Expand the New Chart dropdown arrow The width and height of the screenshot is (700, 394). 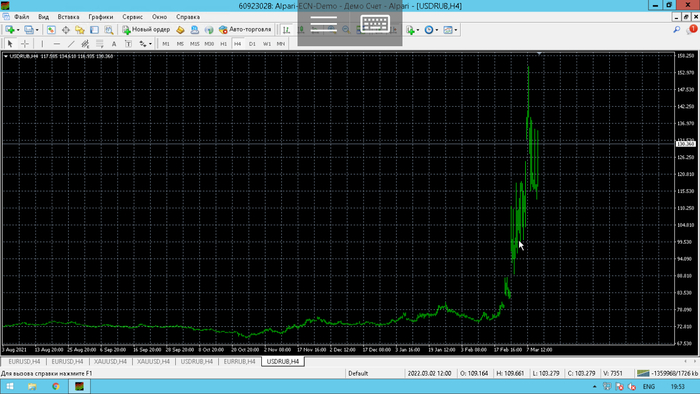18,30
